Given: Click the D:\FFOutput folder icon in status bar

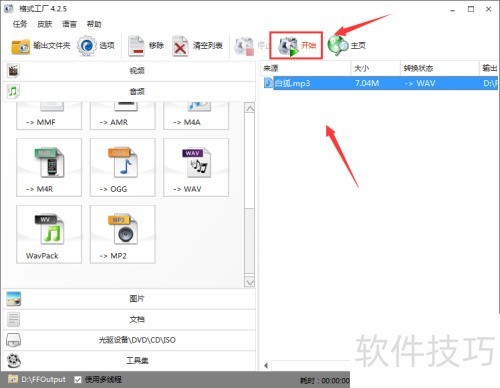Looking at the screenshot, I should coord(13,379).
